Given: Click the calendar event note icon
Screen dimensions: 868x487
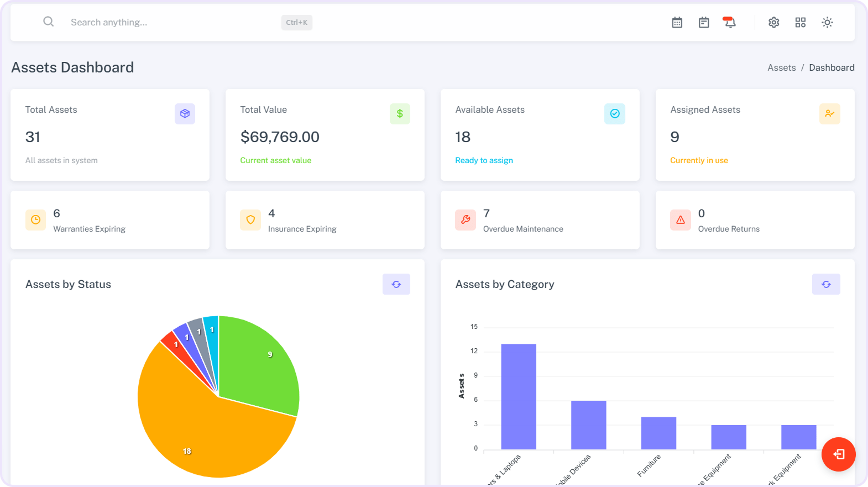Looking at the screenshot, I should 704,23.
